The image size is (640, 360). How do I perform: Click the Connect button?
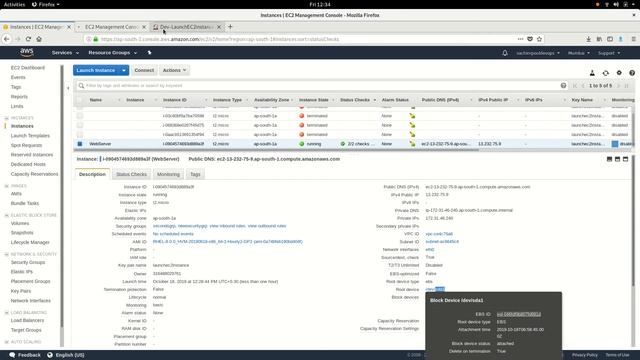[144, 70]
